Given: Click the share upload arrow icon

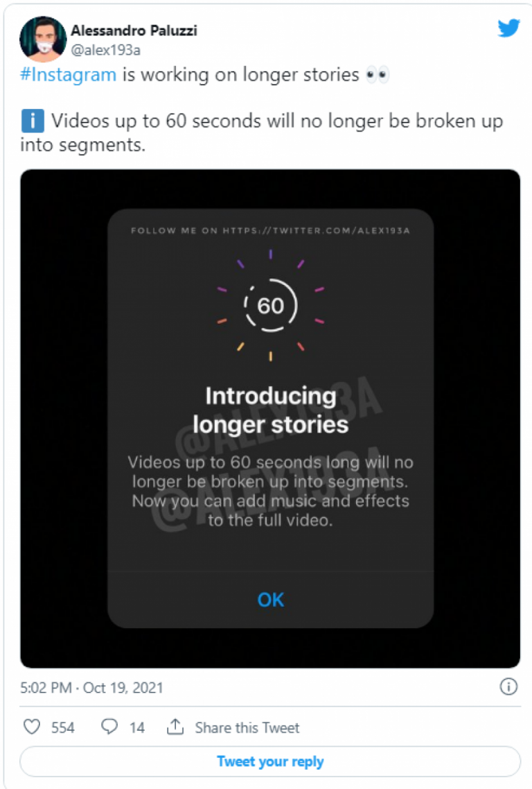Looking at the screenshot, I should coord(175,727).
